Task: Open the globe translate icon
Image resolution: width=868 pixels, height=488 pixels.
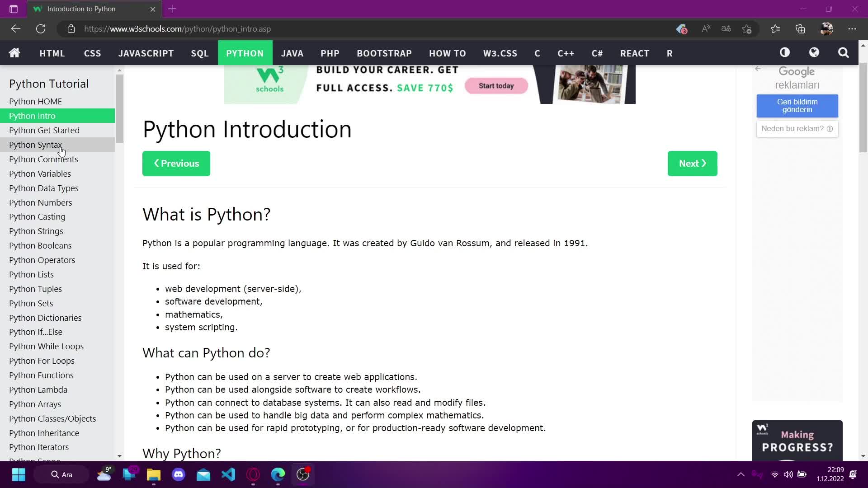Action: click(814, 52)
